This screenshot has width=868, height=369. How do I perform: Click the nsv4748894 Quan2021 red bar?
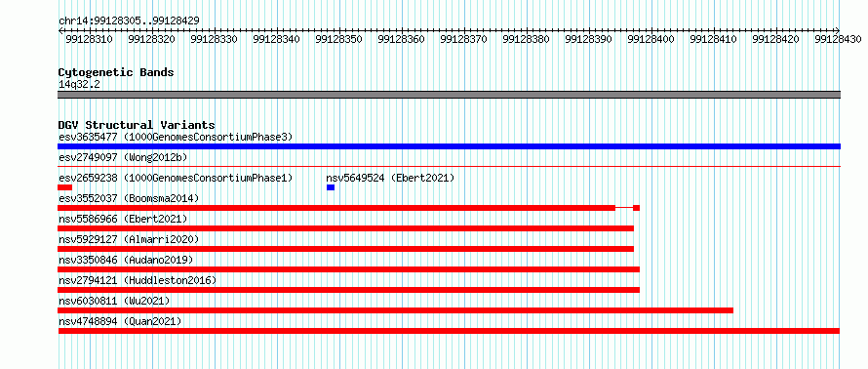coord(449,331)
